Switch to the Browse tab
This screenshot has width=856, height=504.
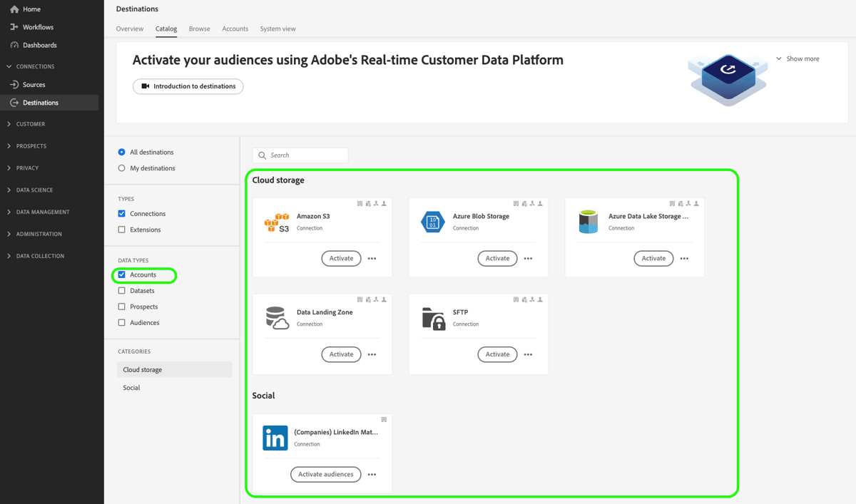[199, 29]
